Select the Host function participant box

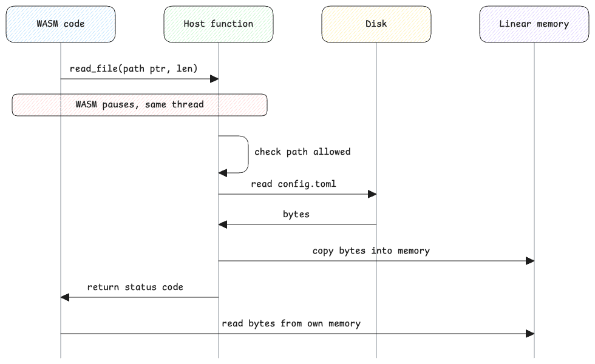point(219,24)
